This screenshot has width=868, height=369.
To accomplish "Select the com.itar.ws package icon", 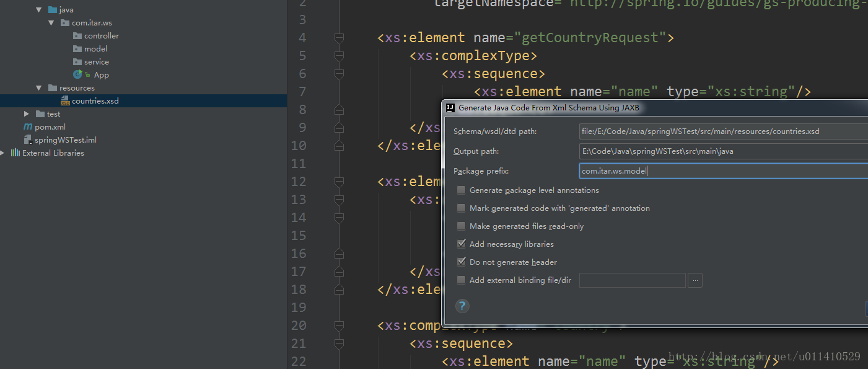I will [65, 23].
